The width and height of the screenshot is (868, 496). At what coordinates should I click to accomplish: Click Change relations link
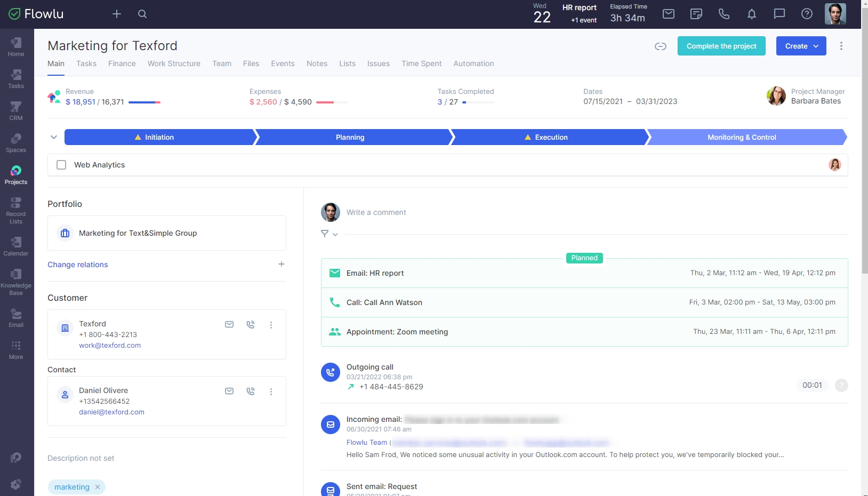pos(78,265)
